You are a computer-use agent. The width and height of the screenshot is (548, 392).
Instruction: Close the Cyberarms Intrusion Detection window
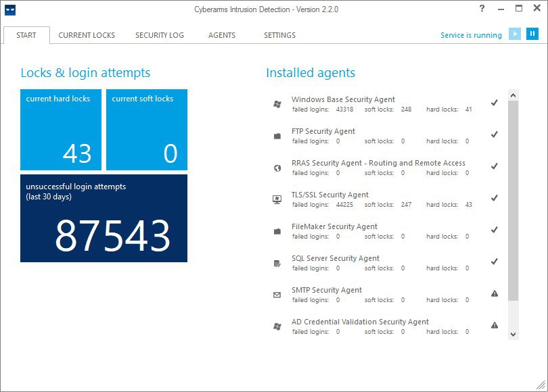[x=537, y=8]
